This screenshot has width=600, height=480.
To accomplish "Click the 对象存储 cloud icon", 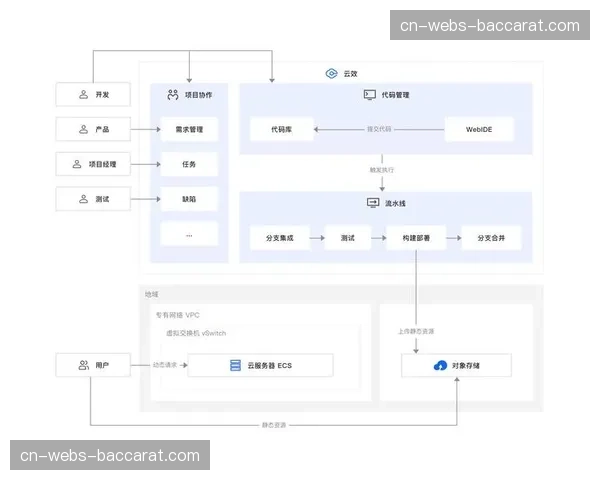I will tap(440, 366).
